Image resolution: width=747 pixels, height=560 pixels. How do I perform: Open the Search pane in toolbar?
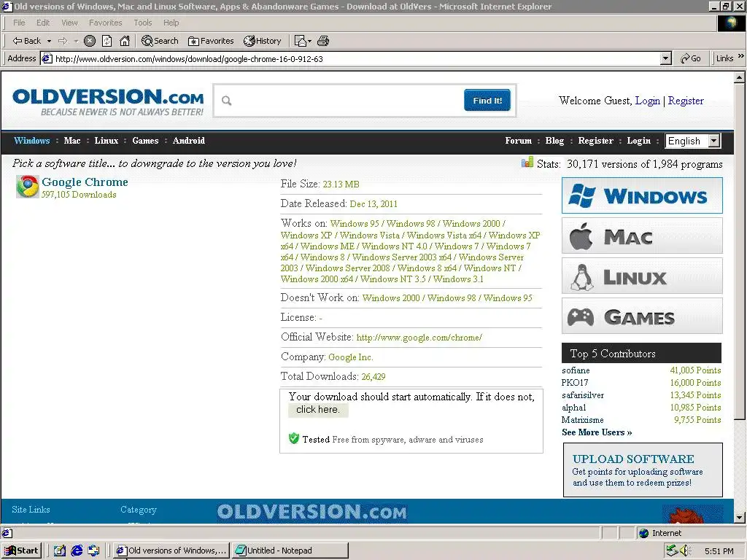[160, 41]
